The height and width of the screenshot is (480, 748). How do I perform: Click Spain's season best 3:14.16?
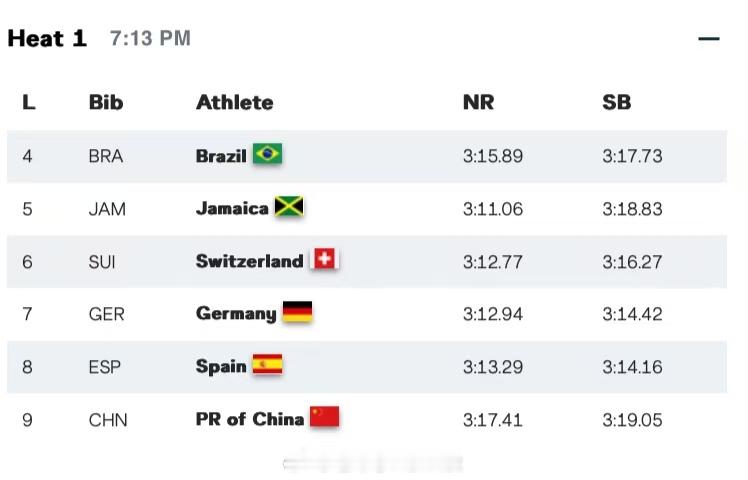[632, 367]
